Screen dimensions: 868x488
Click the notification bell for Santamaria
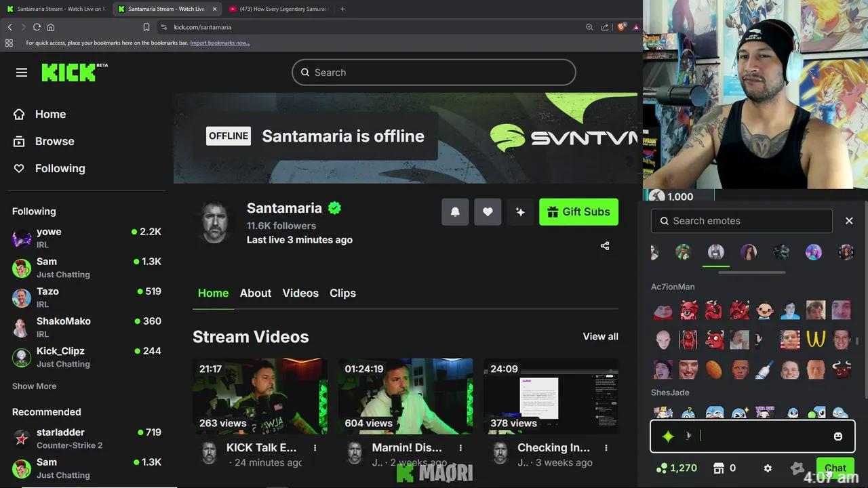click(x=455, y=212)
